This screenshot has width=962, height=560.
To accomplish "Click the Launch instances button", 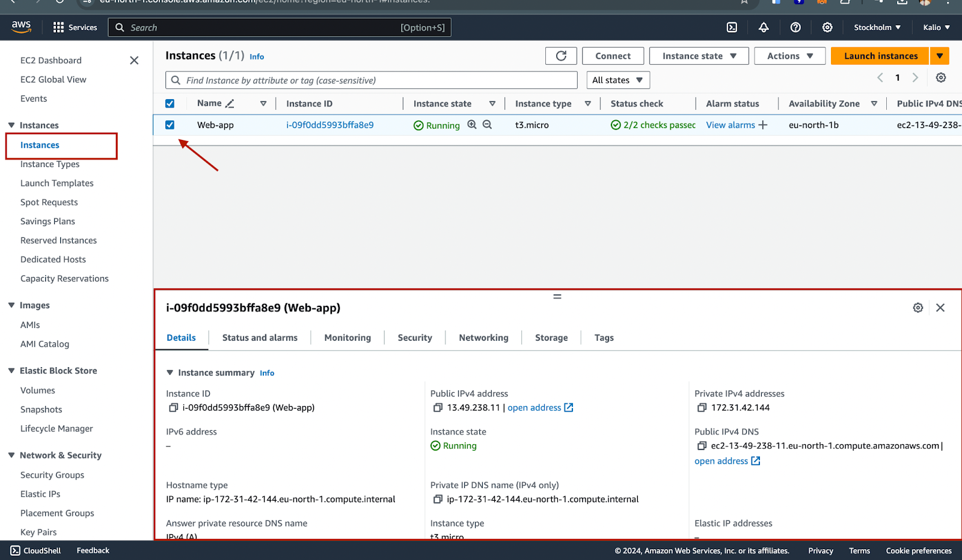I will tap(880, 56).
